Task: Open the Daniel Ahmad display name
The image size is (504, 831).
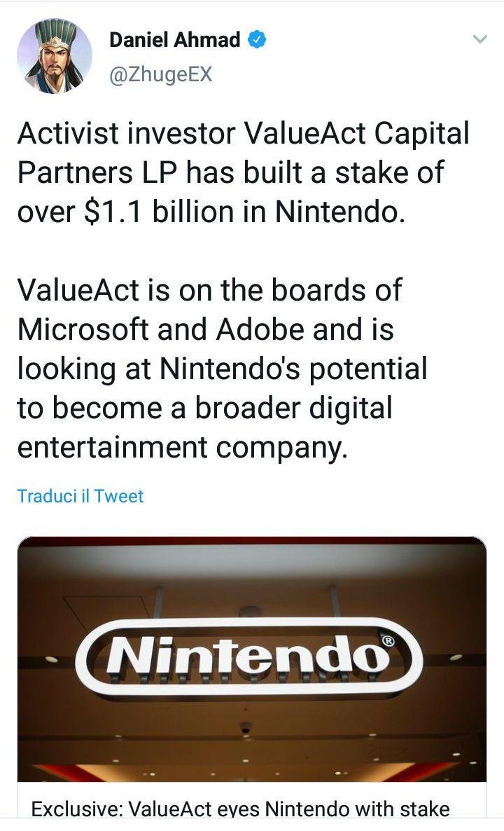Action: (174, 40)
